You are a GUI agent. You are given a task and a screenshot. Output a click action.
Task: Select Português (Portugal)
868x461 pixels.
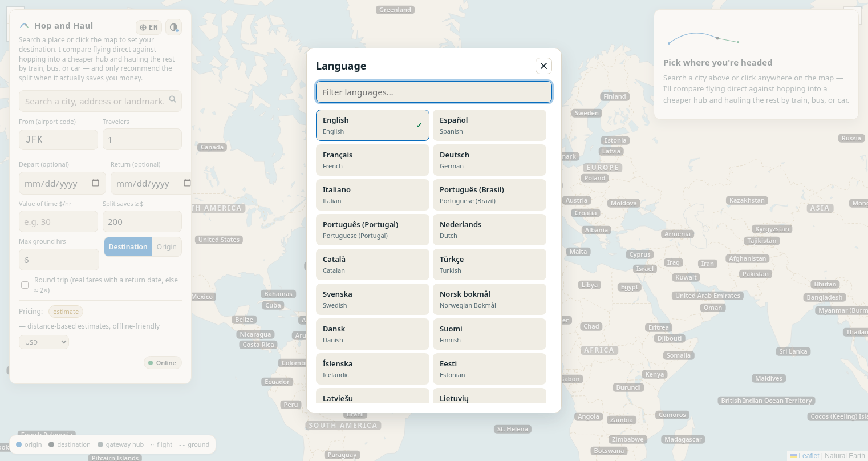pyautogui.click(x=372, y=229)
